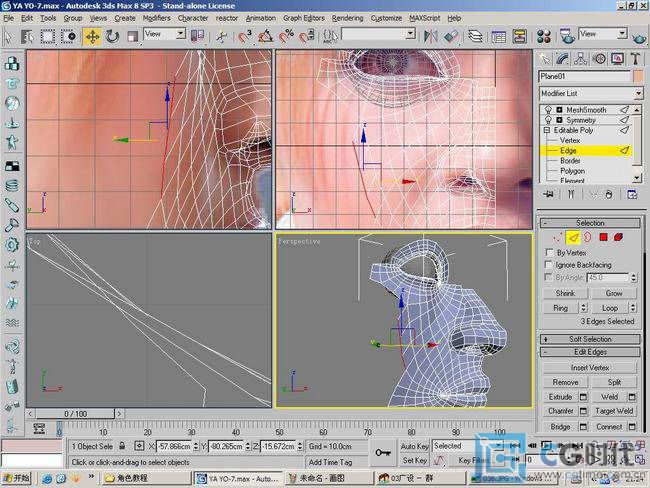This screenshot has height=488, width=650.
Task: Select Polygon red square selection icon
Action: (x=603, y=237)
